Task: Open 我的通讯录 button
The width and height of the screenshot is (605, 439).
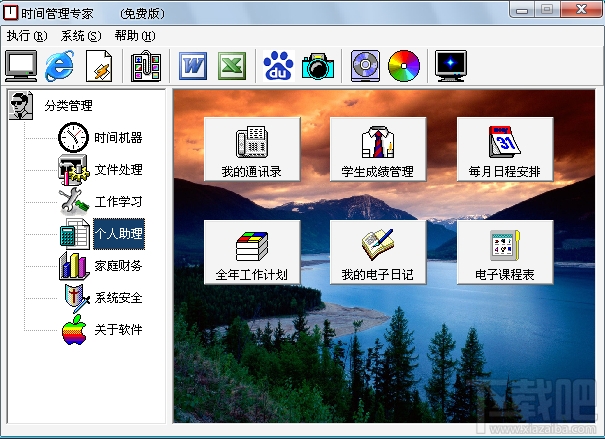Action: [252, 149]
